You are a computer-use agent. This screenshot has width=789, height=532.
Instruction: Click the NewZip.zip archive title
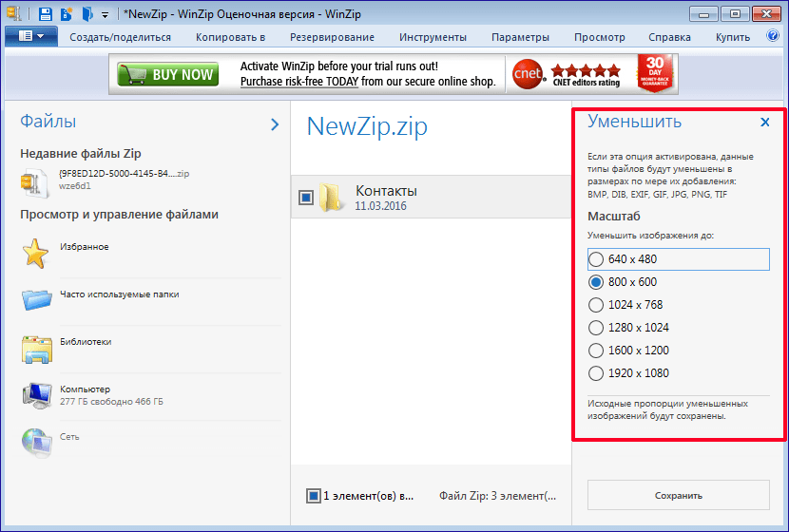[367, 126]
